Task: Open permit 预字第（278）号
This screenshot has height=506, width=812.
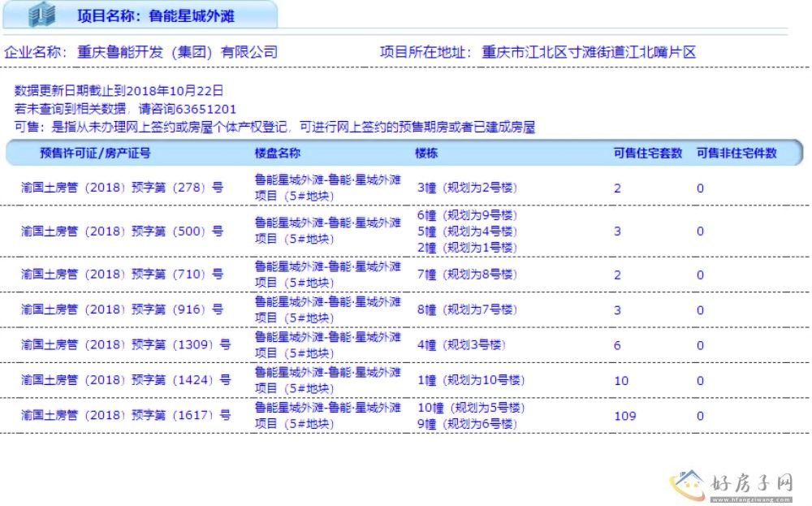Action: (123, 188)
